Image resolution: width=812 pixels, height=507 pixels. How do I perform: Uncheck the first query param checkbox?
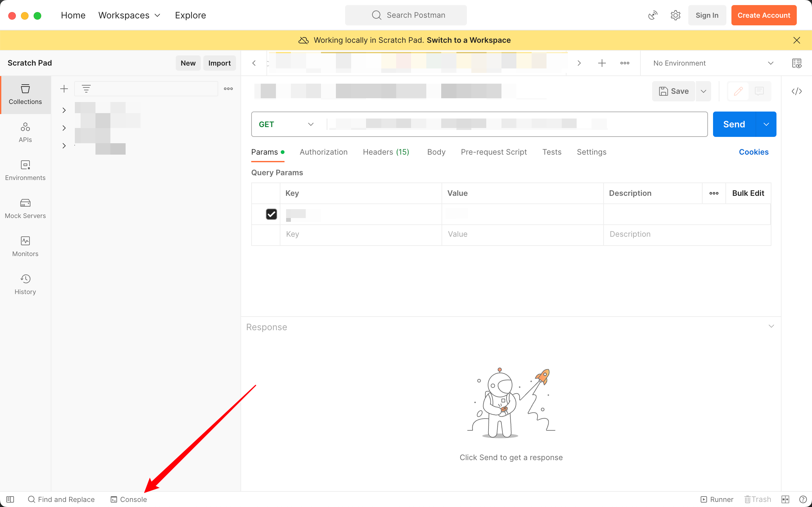click(271, 214)
